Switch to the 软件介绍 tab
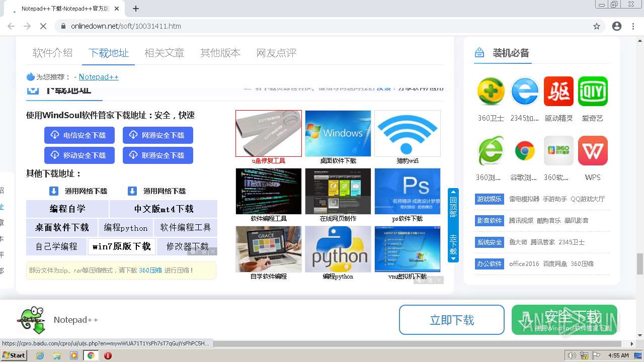The image size is (644, 362). pos(53,53)
